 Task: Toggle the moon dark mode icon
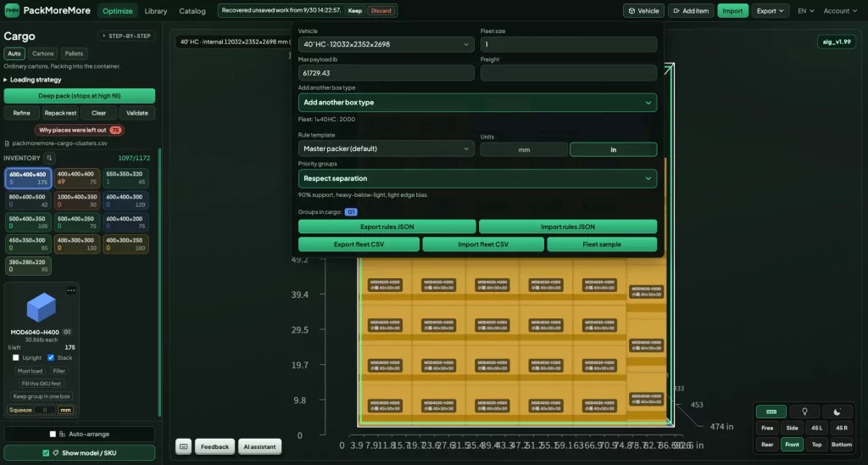[837, 412]
